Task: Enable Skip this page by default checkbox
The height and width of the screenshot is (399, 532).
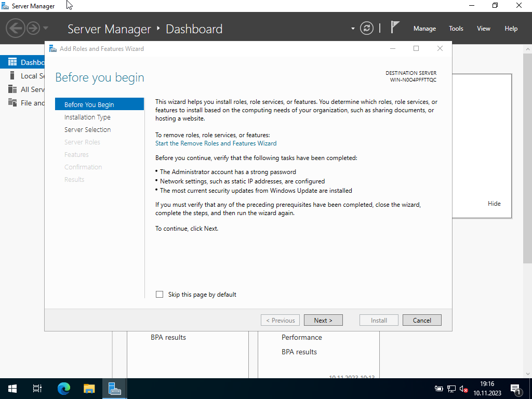Action: (x=159, y=294)
